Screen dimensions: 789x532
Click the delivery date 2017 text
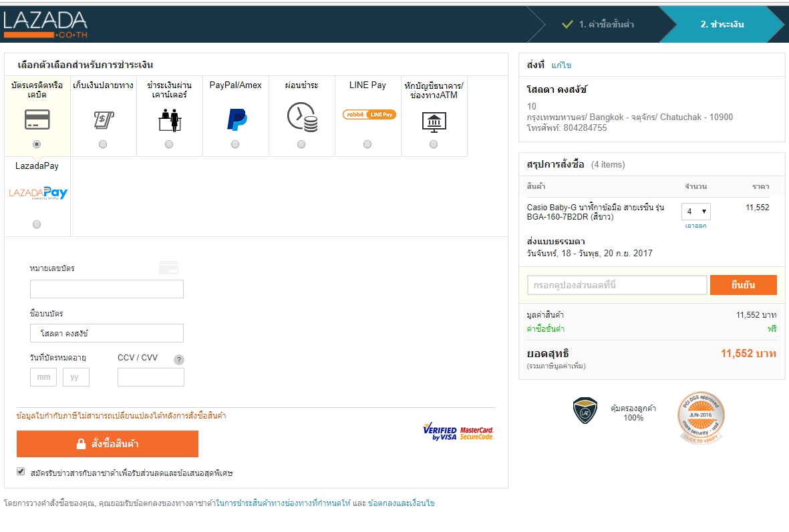pos(589,254)
